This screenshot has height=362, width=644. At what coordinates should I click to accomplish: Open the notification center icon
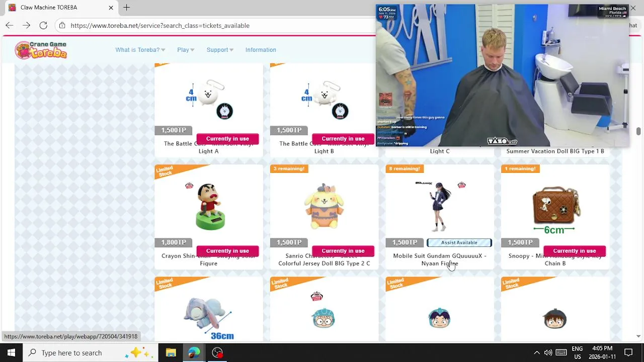click(628, 352)
